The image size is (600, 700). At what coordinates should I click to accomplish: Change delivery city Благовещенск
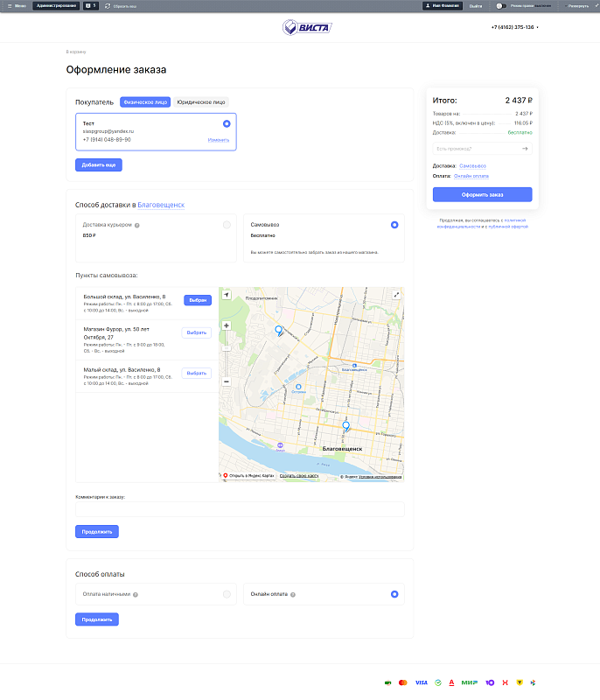(161, 205)
